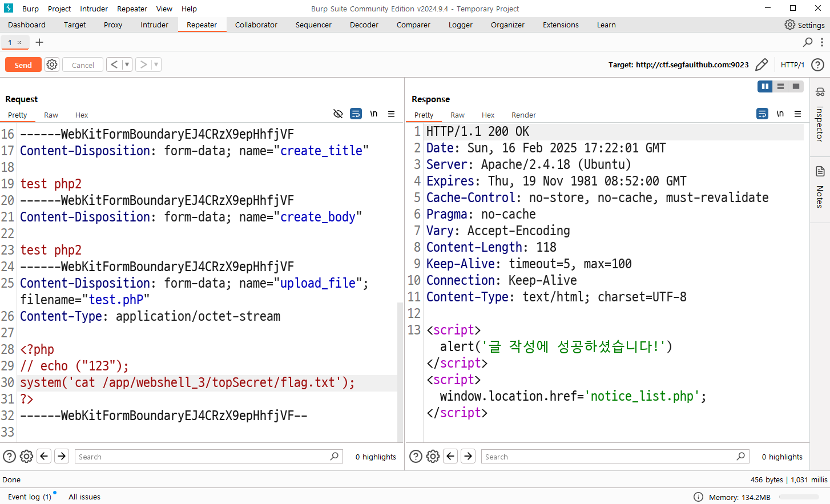Open All issues in status bar
This screenshot has height=504, width=830.
click(x=84, y=497)
